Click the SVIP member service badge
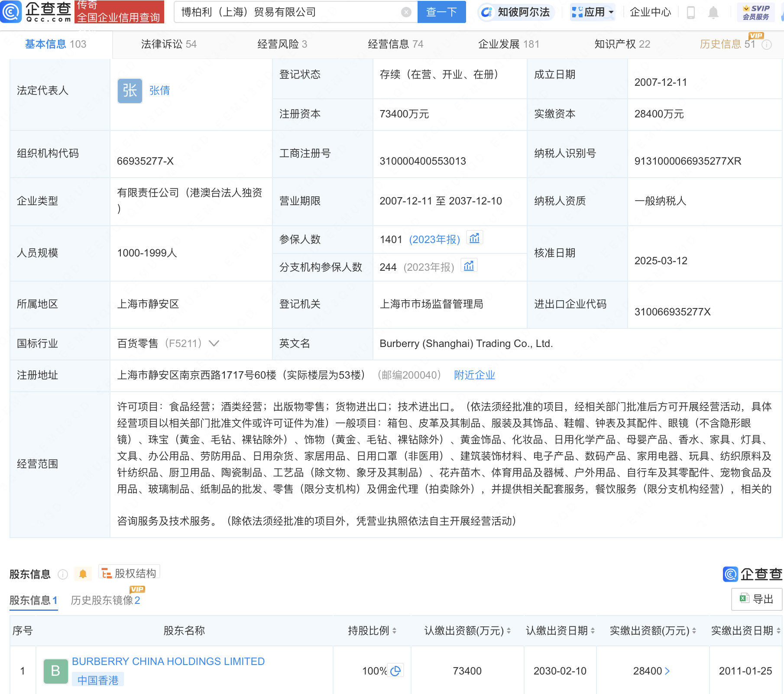 pos(756,12)
